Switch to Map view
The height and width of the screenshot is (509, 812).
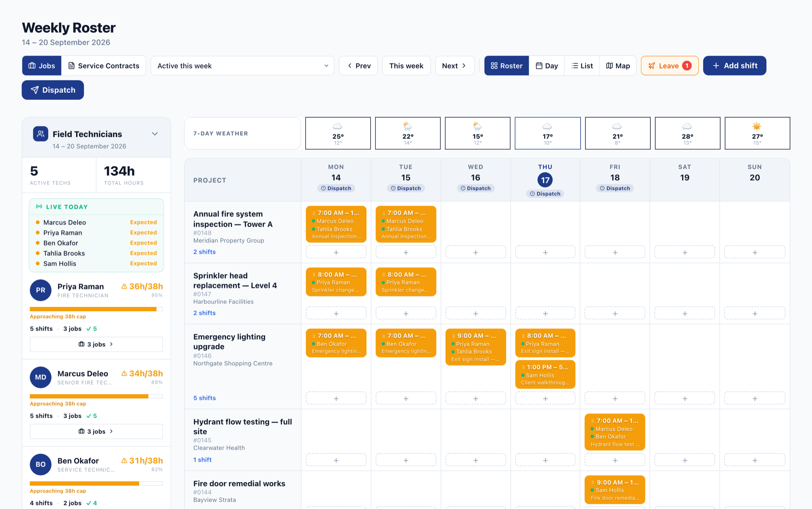point(618,66)
